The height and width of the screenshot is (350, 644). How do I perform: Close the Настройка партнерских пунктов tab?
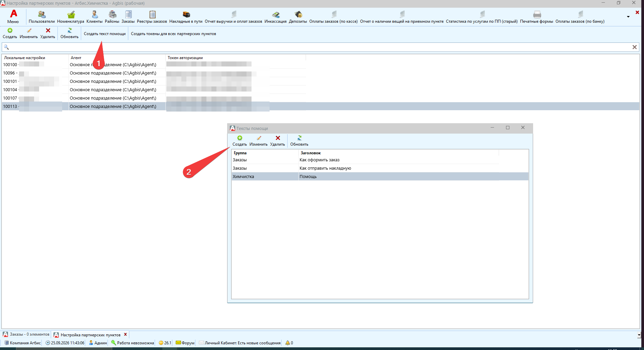pyautogui.click(x=126, y=335)
